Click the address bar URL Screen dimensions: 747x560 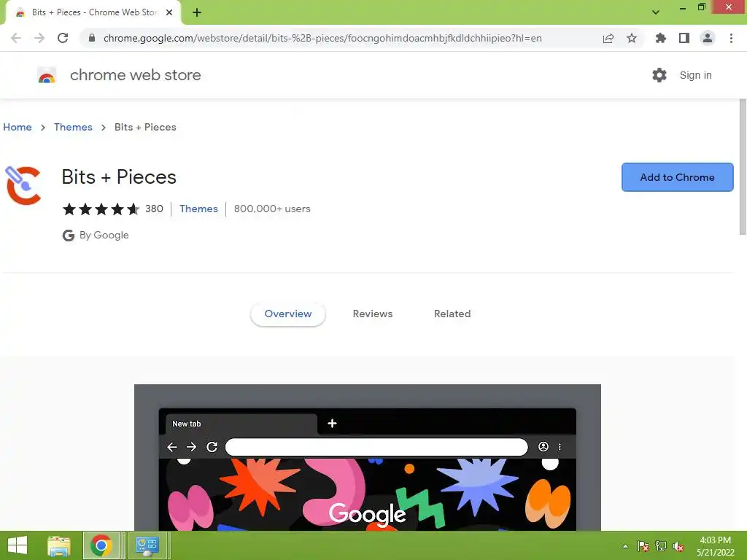pyautogui.click(x=322, y=38)
